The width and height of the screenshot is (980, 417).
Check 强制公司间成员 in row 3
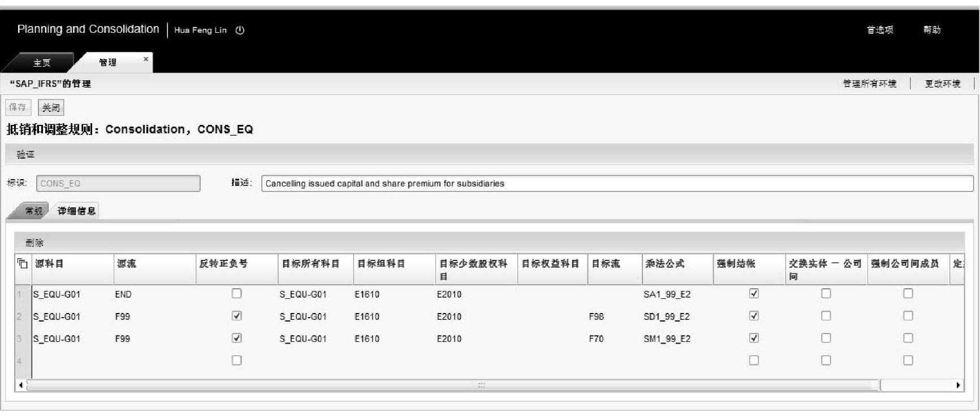click(x=908, y=338)
